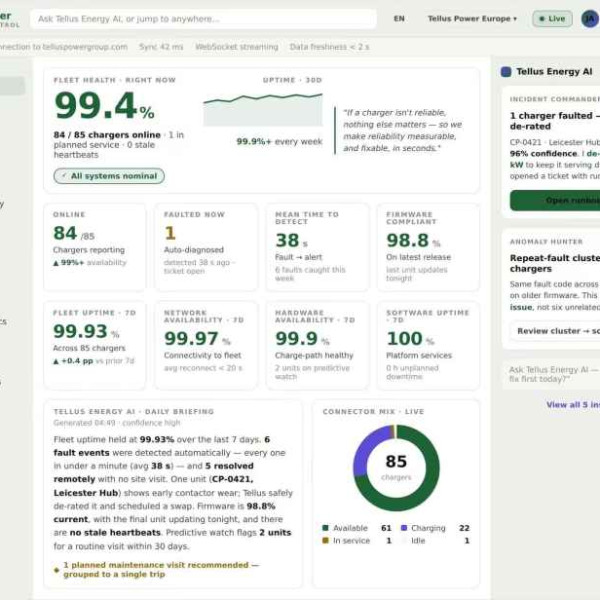Screen dimensions: 600x600
Task: Open the Online 84/85 chargers card
Action: tap(95, 247)
